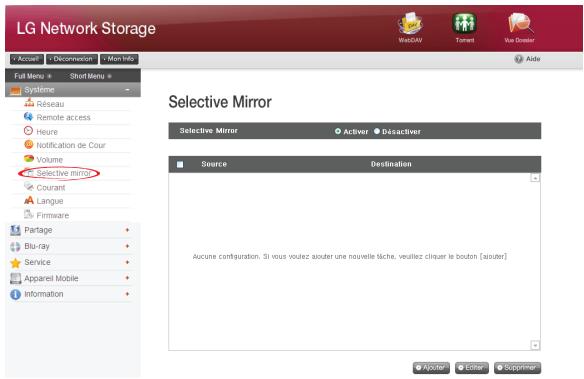
Task: Click the Réseau network icon
Action: [29, 103]
